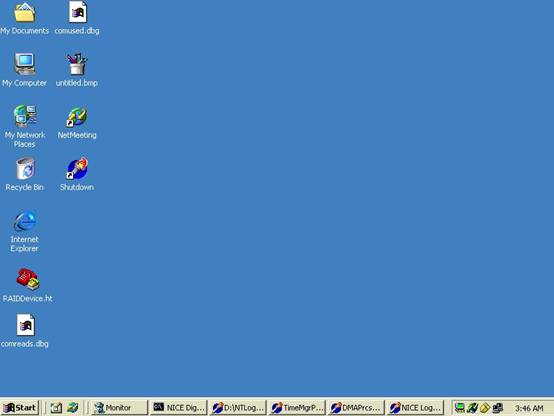This screenshot has height=416, width=554.
Task: Switch to the NICE Dig... console window
Action: coord(178,408)
